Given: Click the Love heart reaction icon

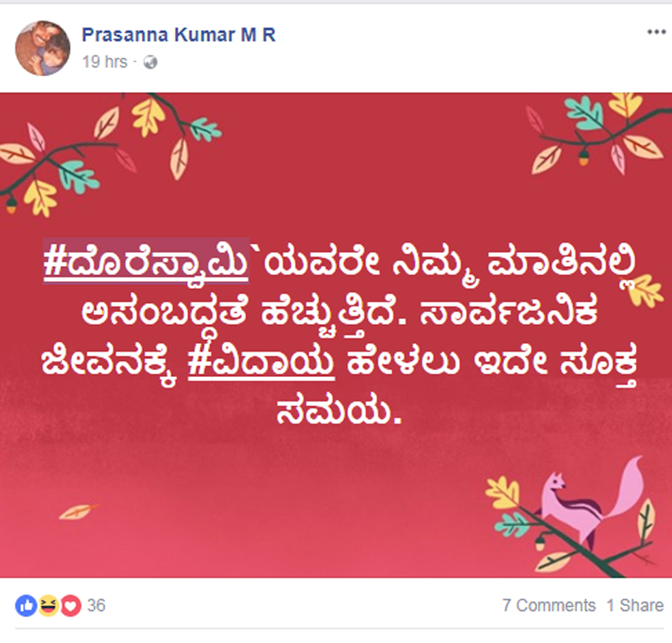Looking at the screenshot, I should coord(71,606).
